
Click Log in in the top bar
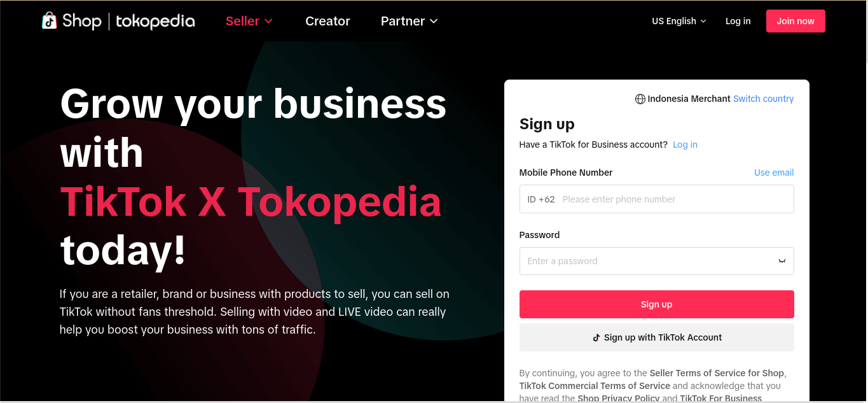pyautogui.click(x=738, y=21)
